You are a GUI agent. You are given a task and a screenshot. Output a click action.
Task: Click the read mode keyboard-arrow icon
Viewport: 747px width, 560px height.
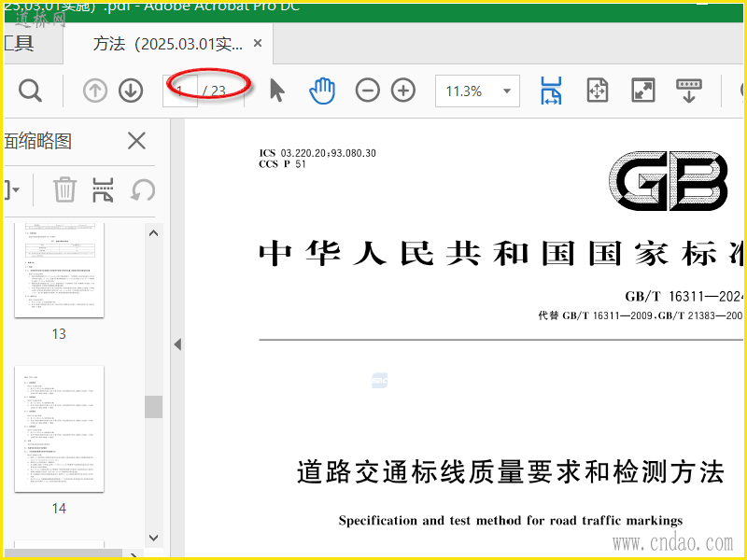(689, 91)
